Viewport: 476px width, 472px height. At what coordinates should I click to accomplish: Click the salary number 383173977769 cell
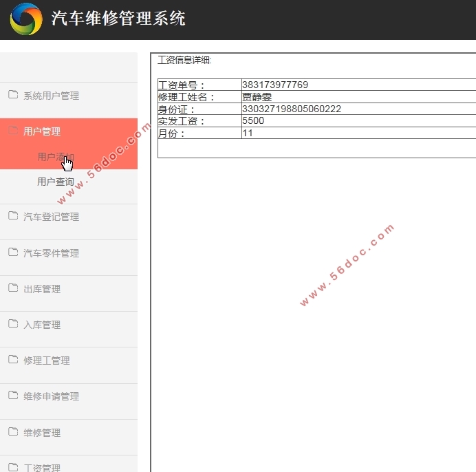[275, 85]
